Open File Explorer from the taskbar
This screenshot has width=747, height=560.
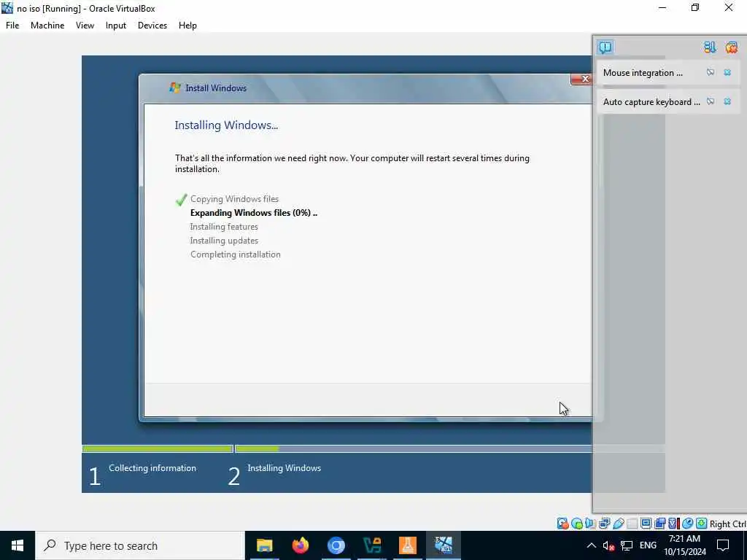click(264, 545)
